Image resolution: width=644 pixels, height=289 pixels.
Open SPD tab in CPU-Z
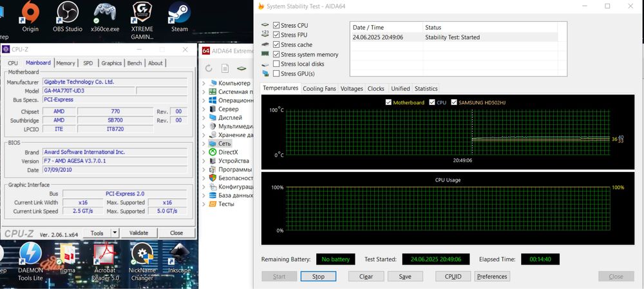pyautogui.click(x=88, y=63)
